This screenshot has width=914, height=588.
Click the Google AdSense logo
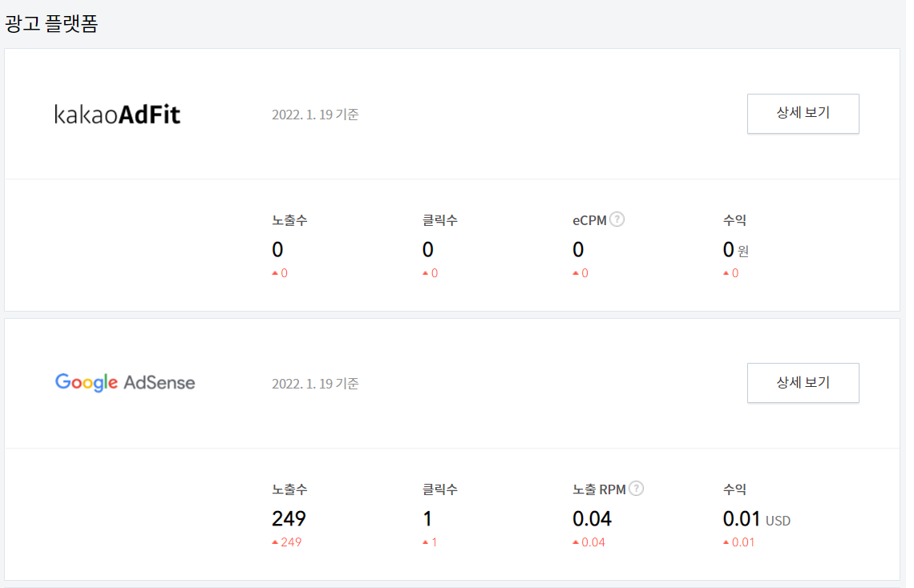coord(125,382)
